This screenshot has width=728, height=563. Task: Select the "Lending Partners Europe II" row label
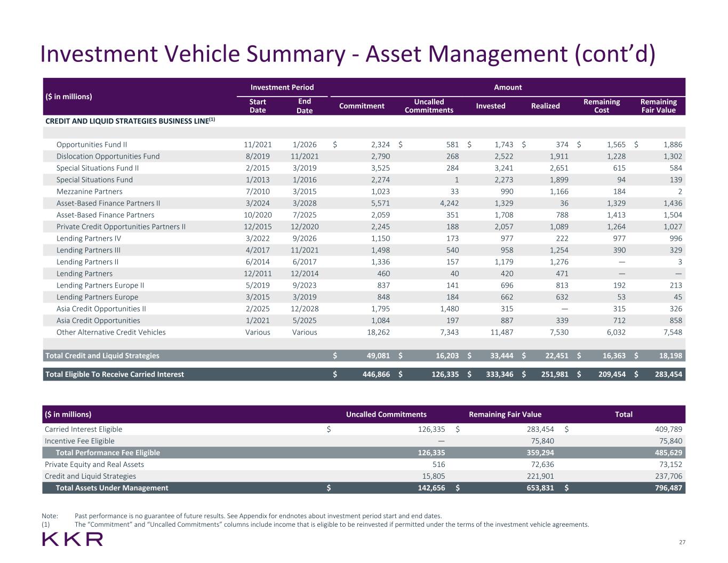[x=100, y=286]
